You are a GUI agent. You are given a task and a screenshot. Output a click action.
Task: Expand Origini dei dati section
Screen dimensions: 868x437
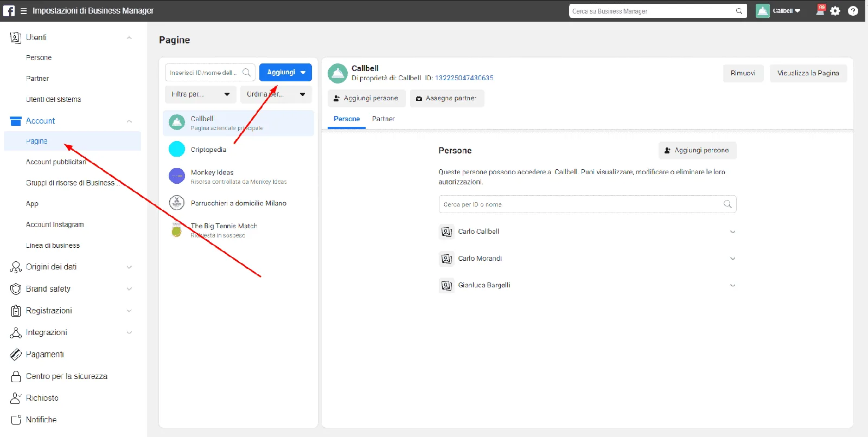click(129, 267)
